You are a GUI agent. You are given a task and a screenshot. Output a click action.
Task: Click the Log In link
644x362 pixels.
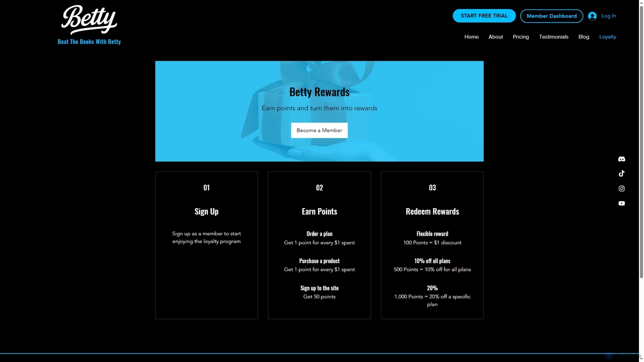(x=608, y=16)
